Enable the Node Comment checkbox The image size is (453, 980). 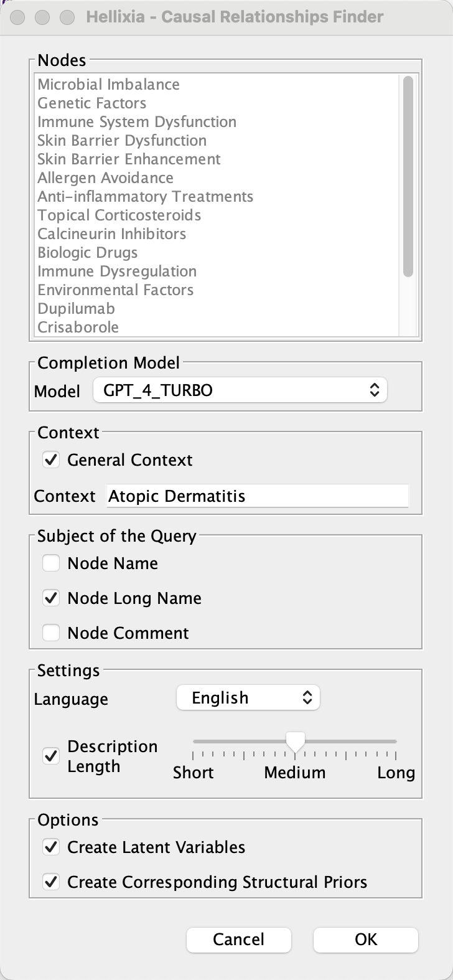click(51, 633)
